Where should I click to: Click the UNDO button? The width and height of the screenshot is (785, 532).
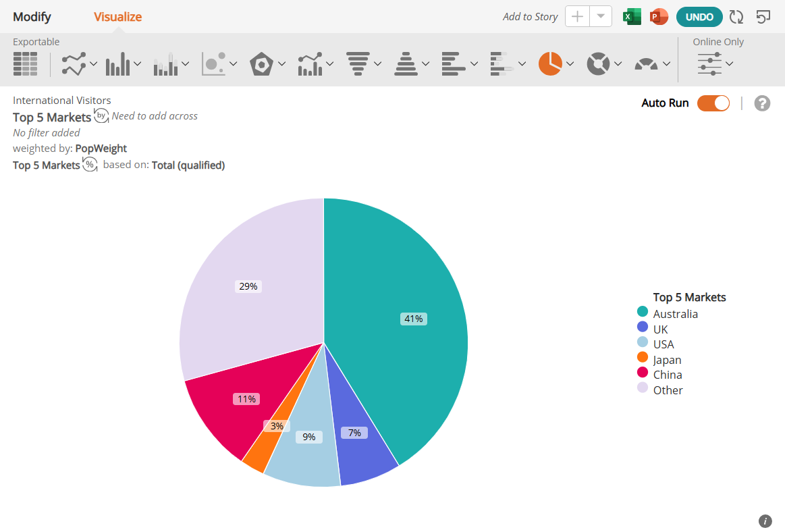click(699, 16)
